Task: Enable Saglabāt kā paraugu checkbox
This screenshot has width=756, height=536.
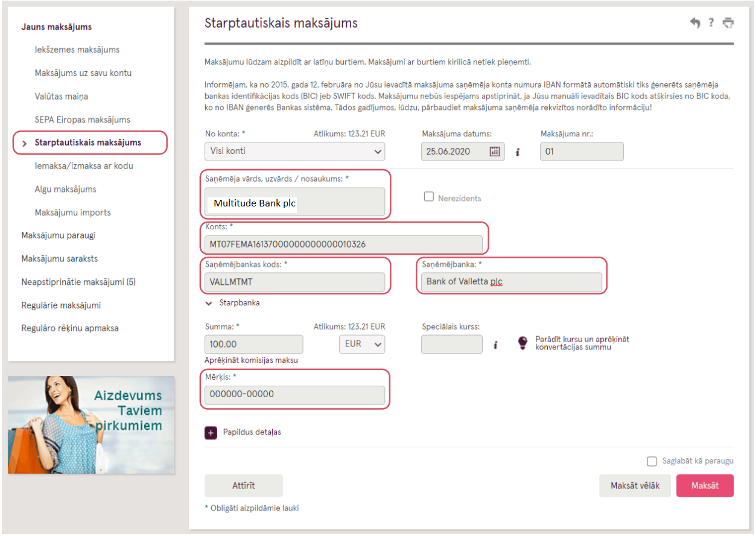Action: [652, 461]
